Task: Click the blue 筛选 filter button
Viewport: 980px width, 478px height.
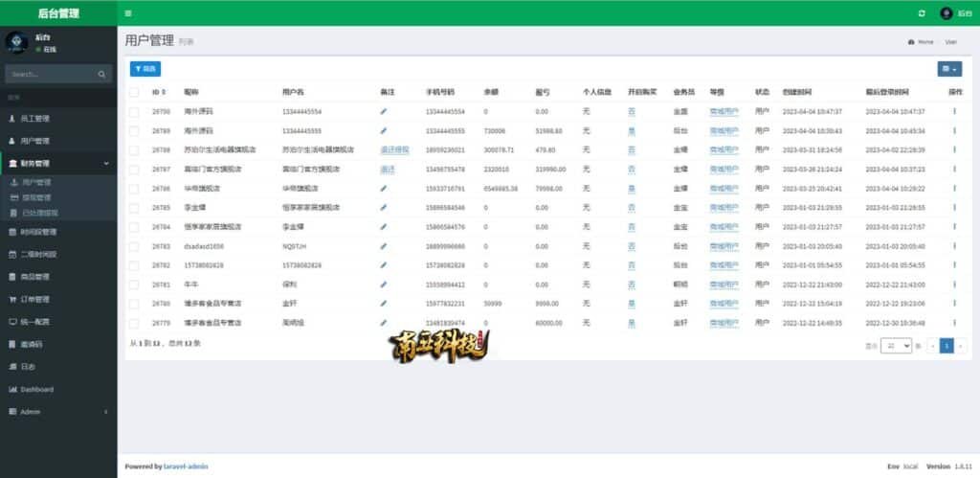Action: [x=145, y=69]
